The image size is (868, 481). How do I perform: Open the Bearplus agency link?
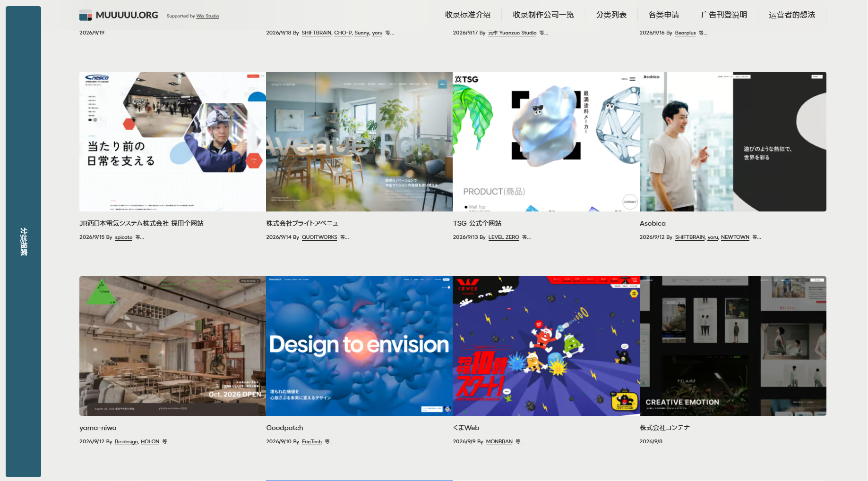686,33
